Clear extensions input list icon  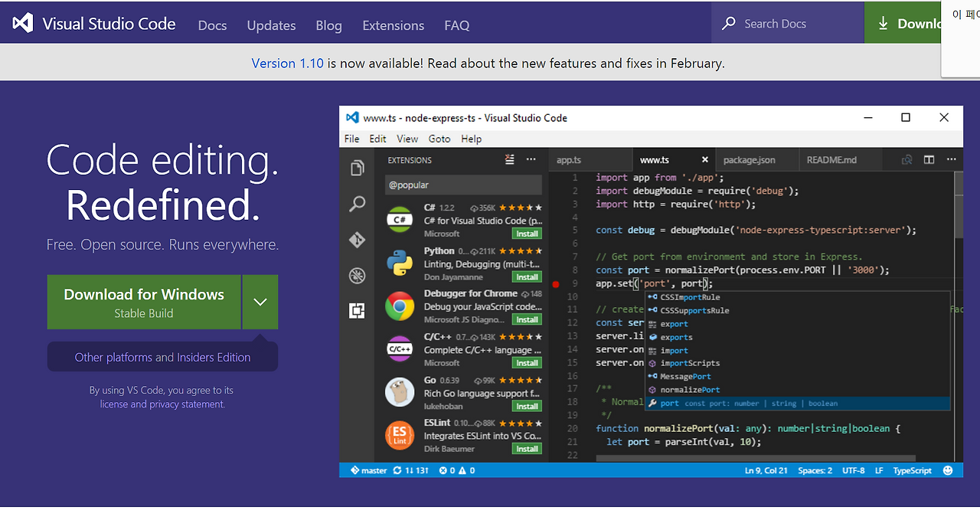click(x=510, y=159)
